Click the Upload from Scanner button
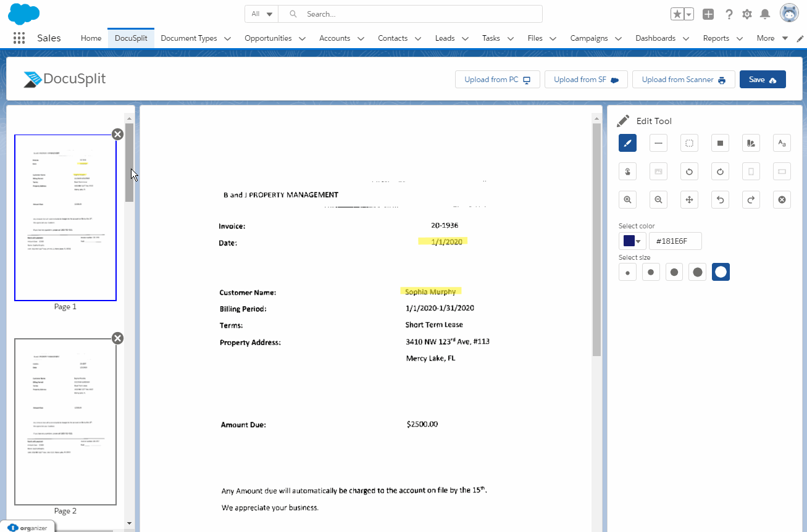The height and width of the screenshot is (532, 807). tap(684, 79)
